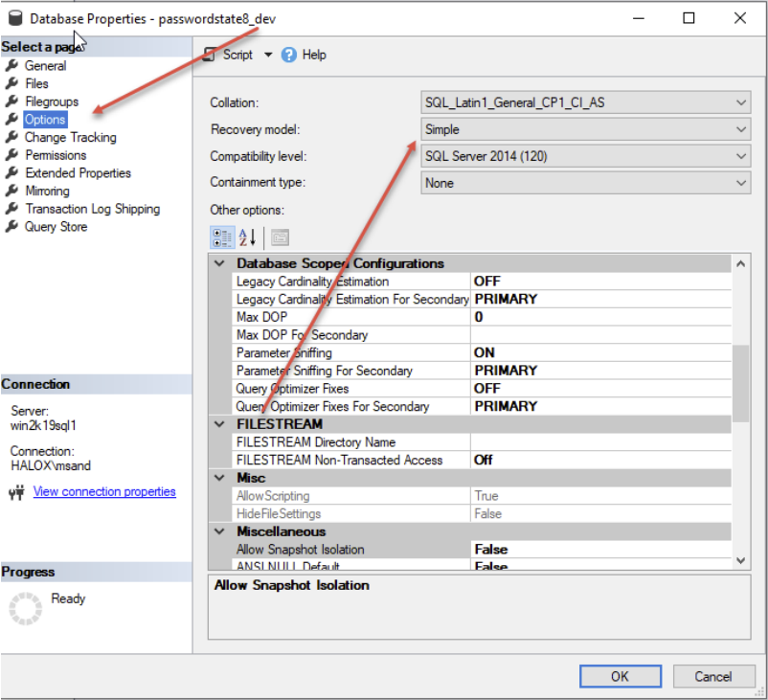768x700 pixels.
Task: Open the Containment type dropdown
Action: pyautogui.click(x=585, y=183)
